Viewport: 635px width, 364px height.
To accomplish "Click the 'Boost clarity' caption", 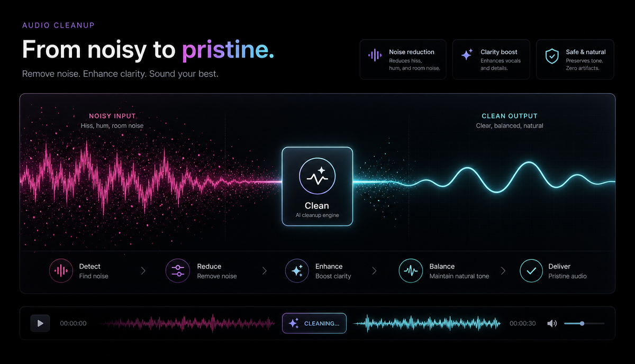I will 333,276.
